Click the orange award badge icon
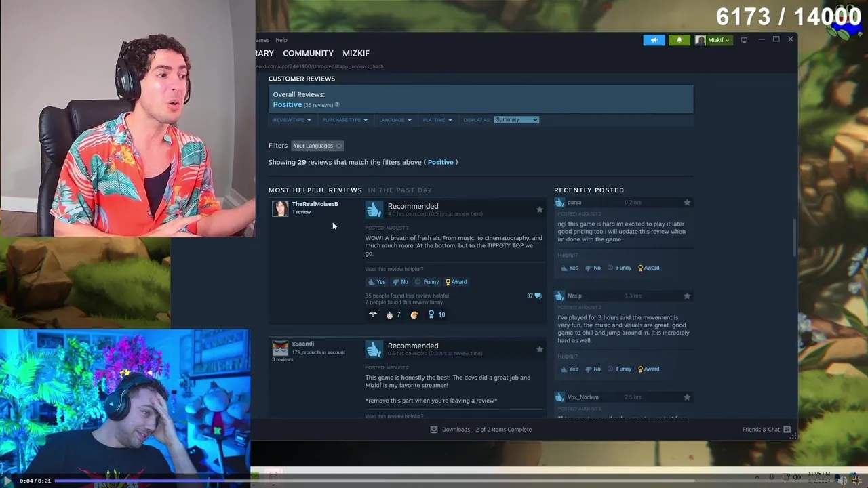This screenshot has width=868, height=488. [414, 314]
